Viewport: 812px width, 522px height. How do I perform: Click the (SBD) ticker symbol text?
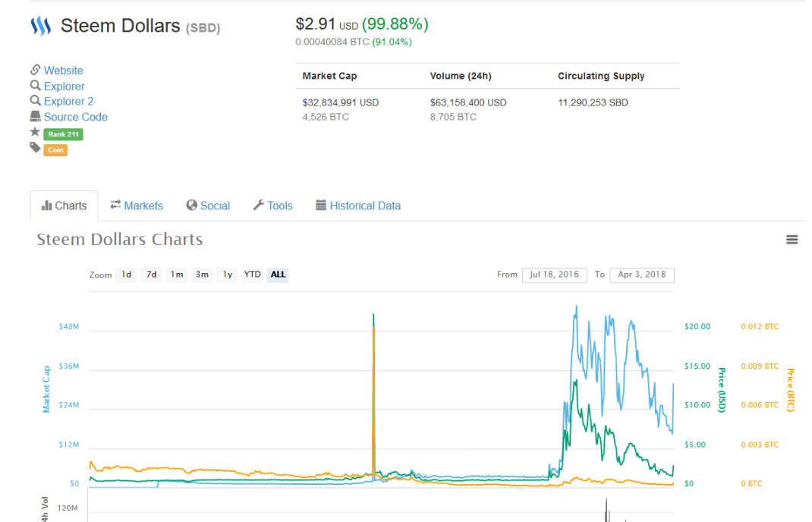click(x=203, y=28)
